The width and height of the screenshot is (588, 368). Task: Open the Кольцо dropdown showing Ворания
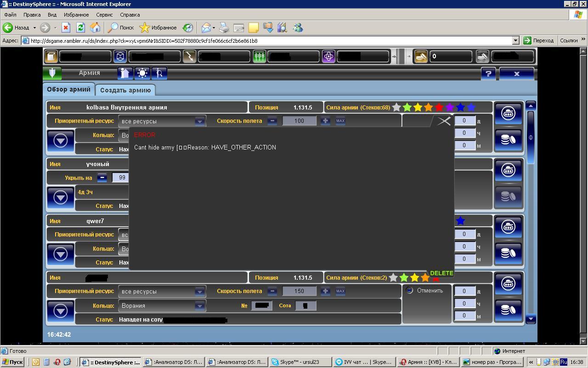click(x=199, y=306)
